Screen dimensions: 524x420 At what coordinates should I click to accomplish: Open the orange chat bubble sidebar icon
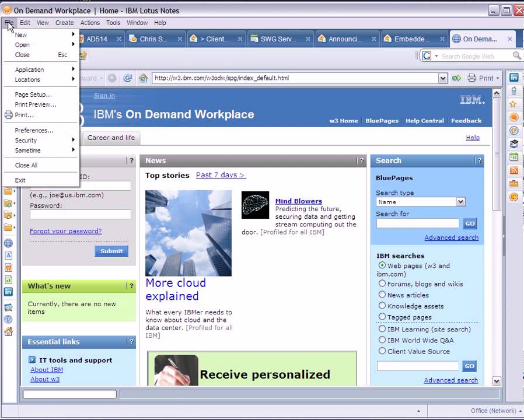tap(513, 117)
